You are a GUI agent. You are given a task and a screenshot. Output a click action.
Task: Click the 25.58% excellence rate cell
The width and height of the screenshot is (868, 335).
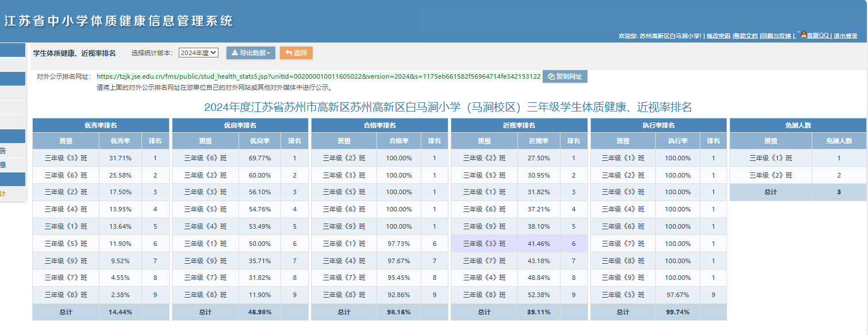[120, 175]
